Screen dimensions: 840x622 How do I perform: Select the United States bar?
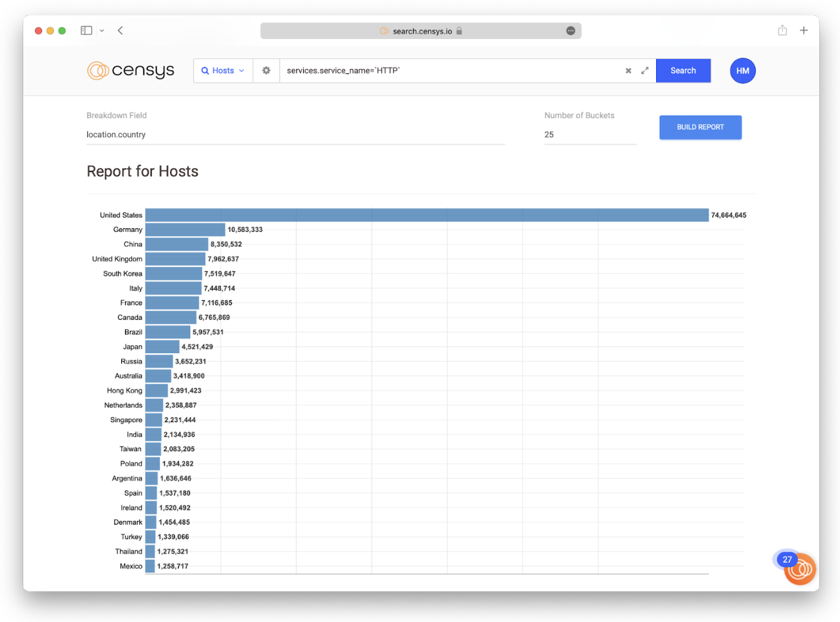[x=427, y=215]
